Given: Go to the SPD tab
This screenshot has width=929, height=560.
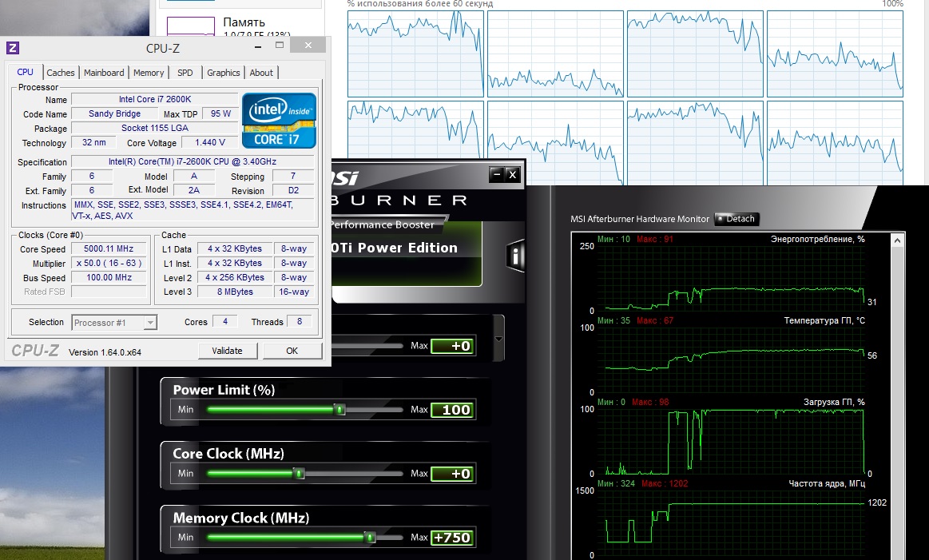Looking at the screenshot, I should pyautogui.click(x=185, y=73).
